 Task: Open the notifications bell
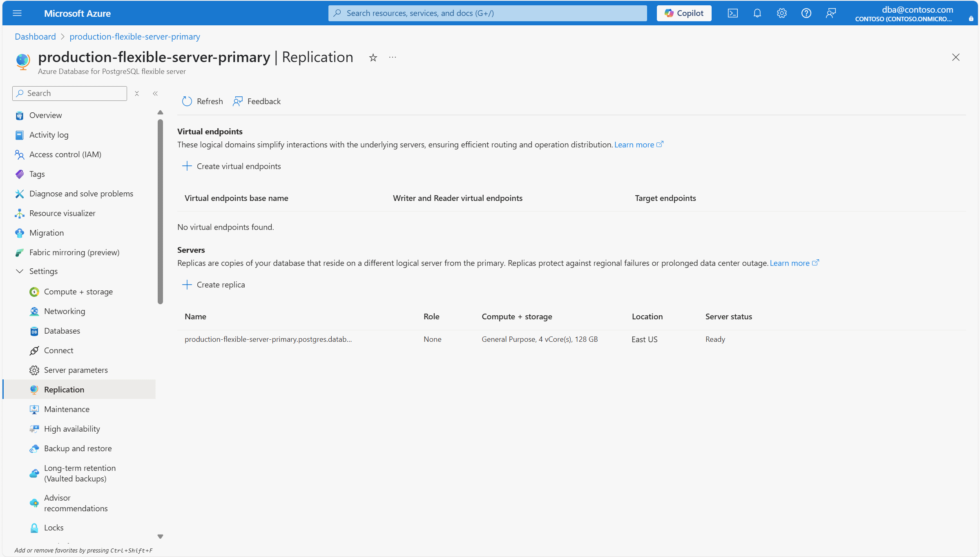click(757, 13)
